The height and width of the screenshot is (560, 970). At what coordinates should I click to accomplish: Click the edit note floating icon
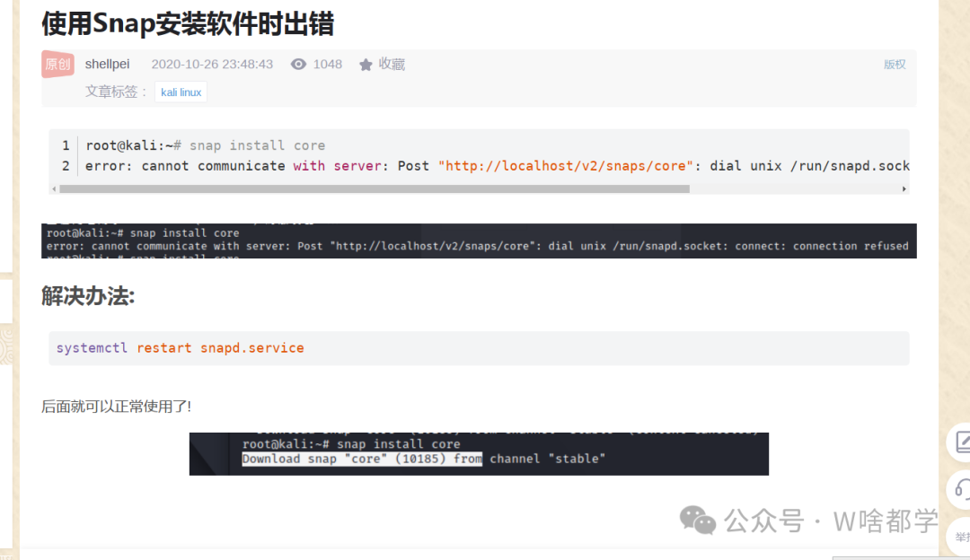(x=961, y=442)
